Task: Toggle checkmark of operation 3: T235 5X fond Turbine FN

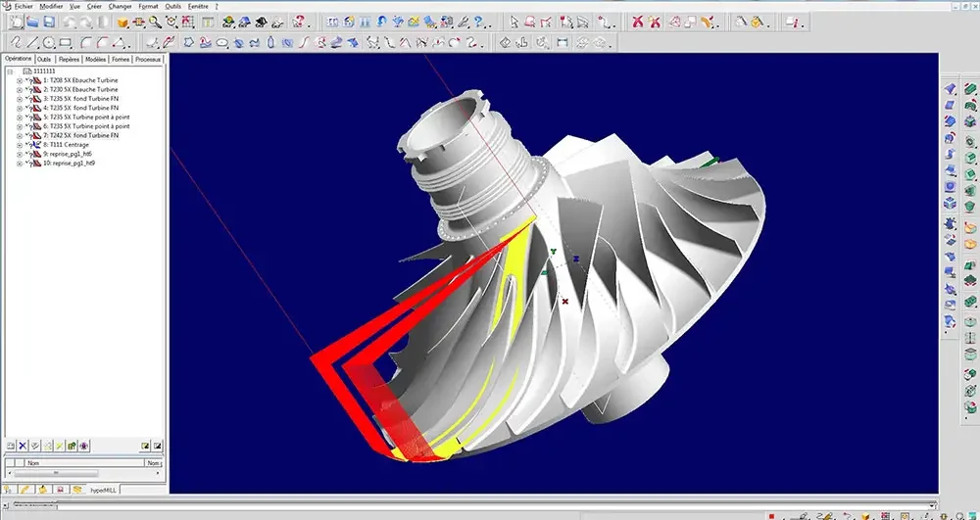Action: tap(27, 99)
